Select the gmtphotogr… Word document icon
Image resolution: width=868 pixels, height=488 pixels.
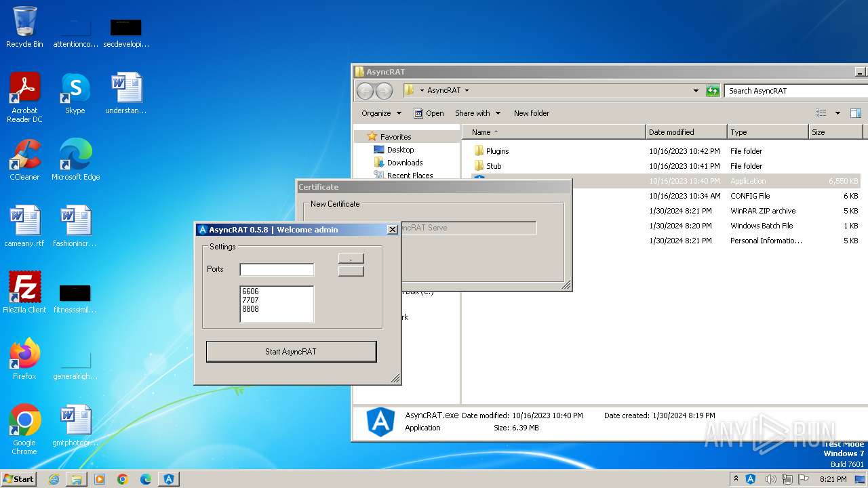pos(75,426)
